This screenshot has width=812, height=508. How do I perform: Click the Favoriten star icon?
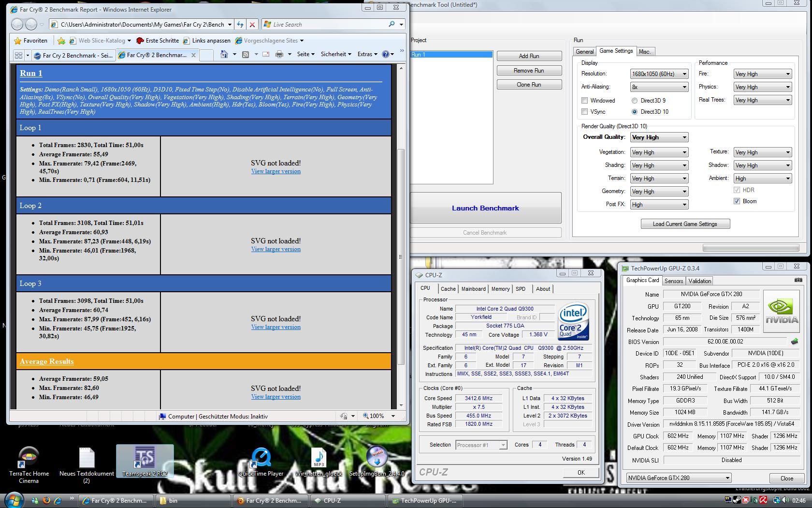(18, 41)
